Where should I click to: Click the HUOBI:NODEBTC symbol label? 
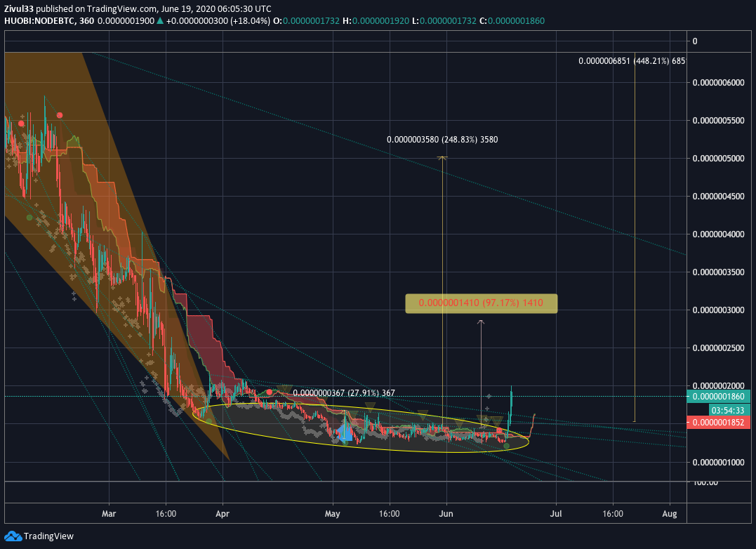(39, 21)
